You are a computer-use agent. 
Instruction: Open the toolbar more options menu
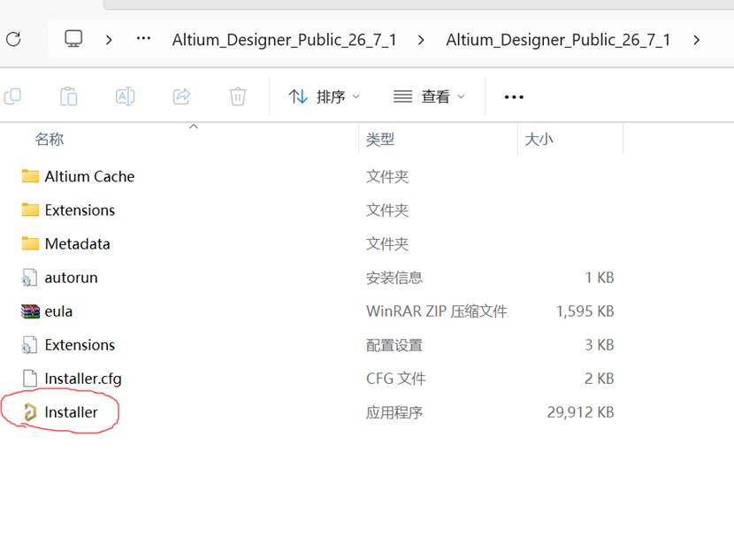pyautogui.click(x=514, y=97)
